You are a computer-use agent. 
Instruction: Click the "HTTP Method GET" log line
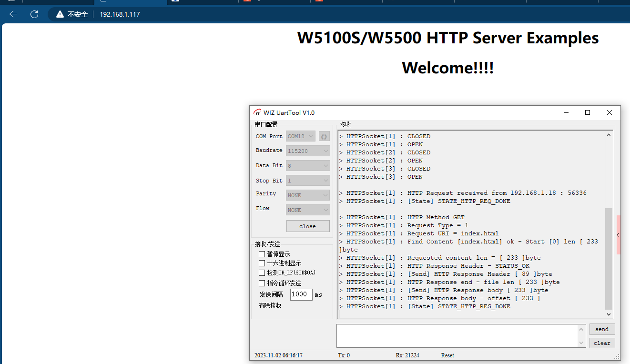point(402,217)
